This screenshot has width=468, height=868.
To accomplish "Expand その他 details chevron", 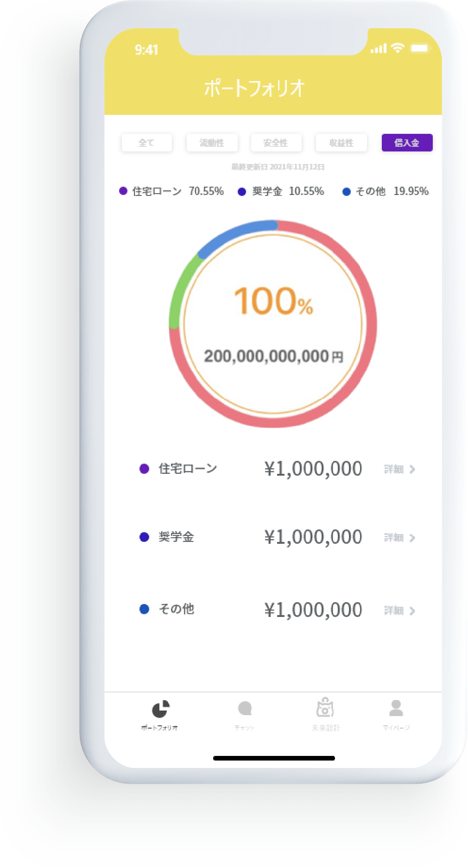I will [412, 611].
